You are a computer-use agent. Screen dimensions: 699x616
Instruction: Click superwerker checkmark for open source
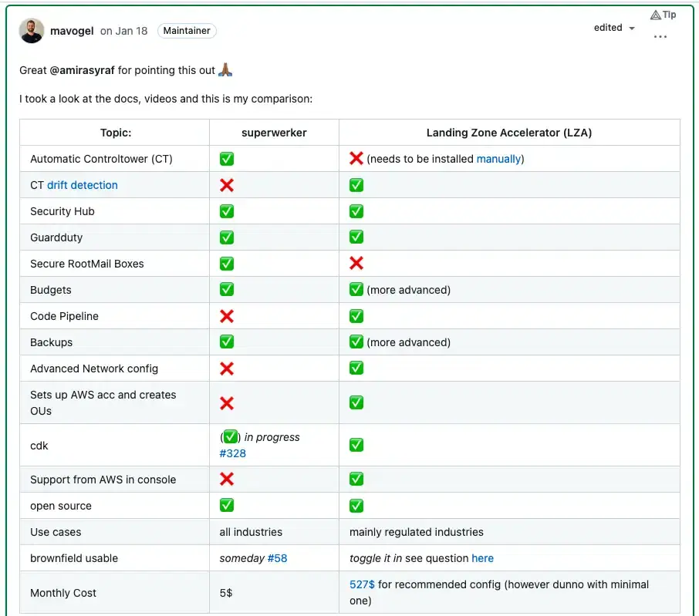tap(227, 506)
